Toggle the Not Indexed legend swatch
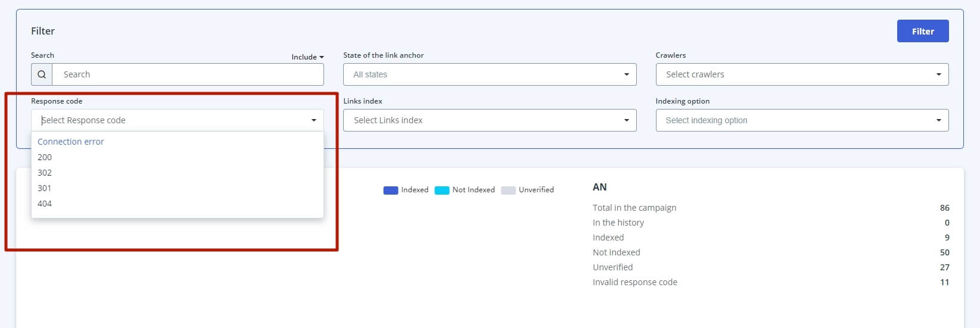The height and width of the screenshot is (328, 980). [442, 190]
